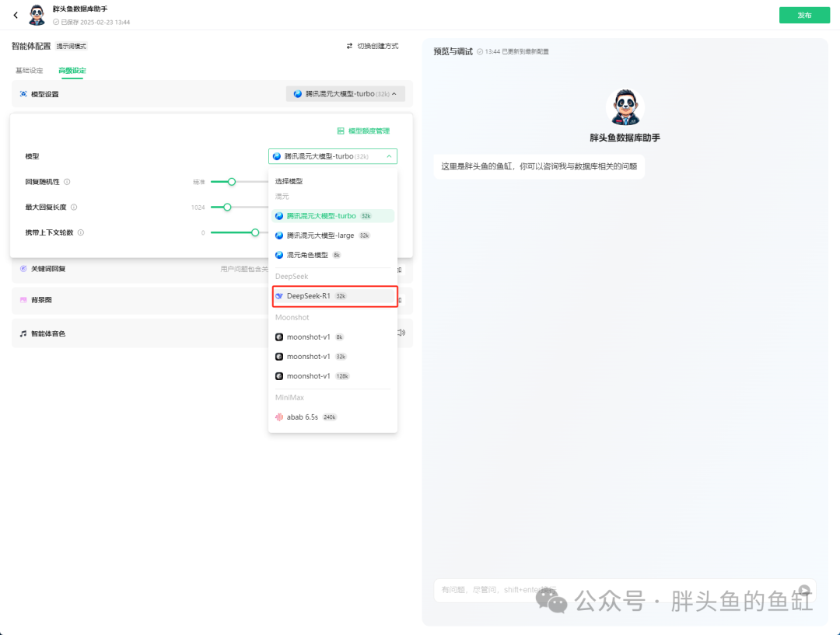Select moonshot-v1 with 32k context
Screen dimensions: 840x635
pos(333,357)
